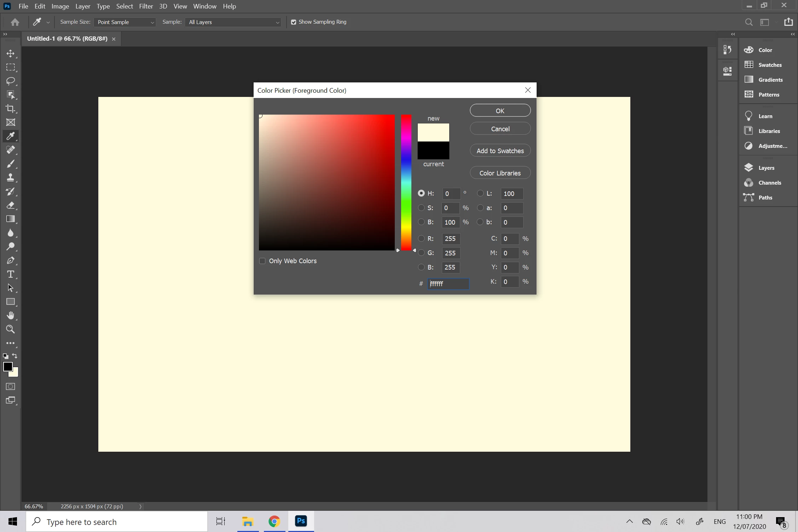Click Add to Swatches button

pyautogui.click(x=500, y=151)
